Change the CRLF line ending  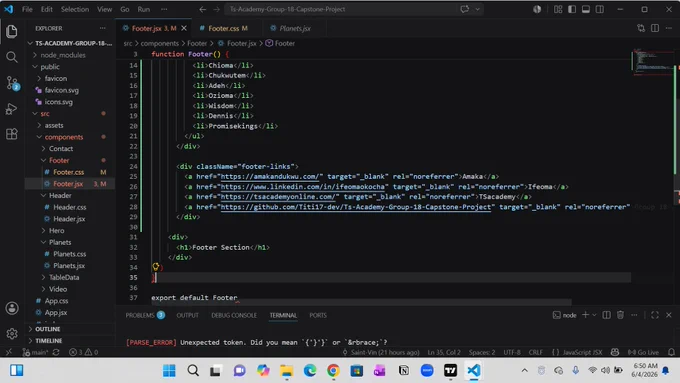pyautogui.click(x=536, y=352)
